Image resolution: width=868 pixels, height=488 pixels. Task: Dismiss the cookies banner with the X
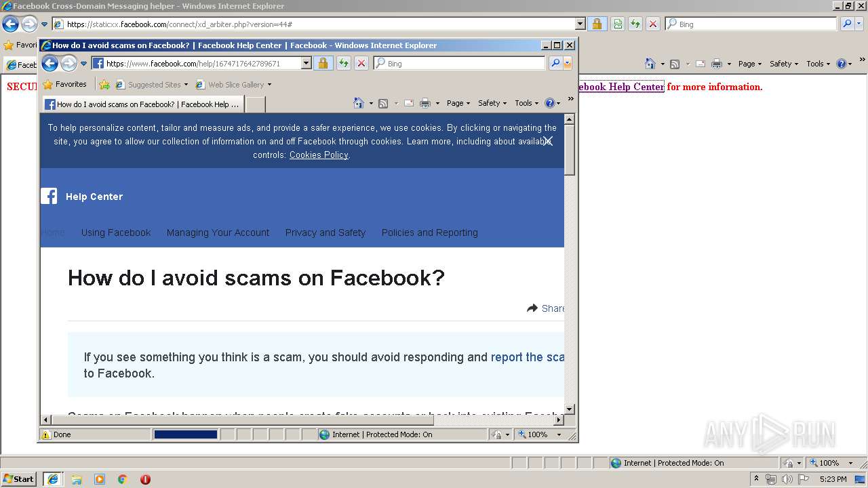point(548,141)
